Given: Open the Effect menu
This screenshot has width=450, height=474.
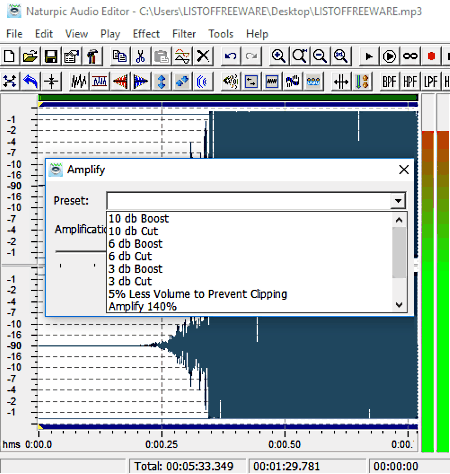Looking at the screenshot, I should [x=146, y=34].
